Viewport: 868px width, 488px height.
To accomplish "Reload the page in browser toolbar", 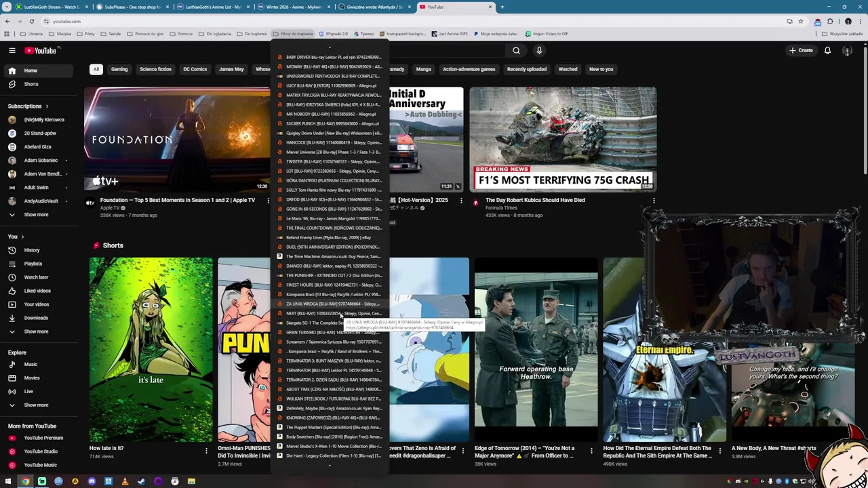I will pos(31,21).
